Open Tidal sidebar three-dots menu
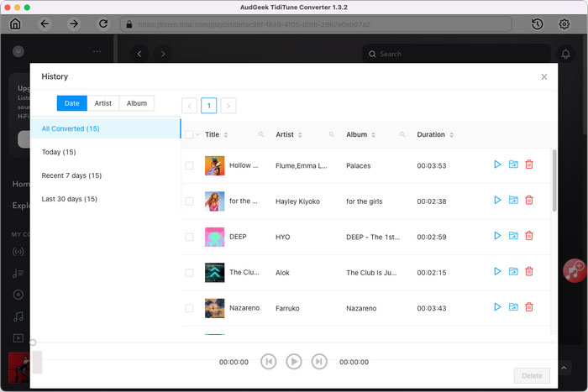Screen dimensions: 588x392 point(97,51)
